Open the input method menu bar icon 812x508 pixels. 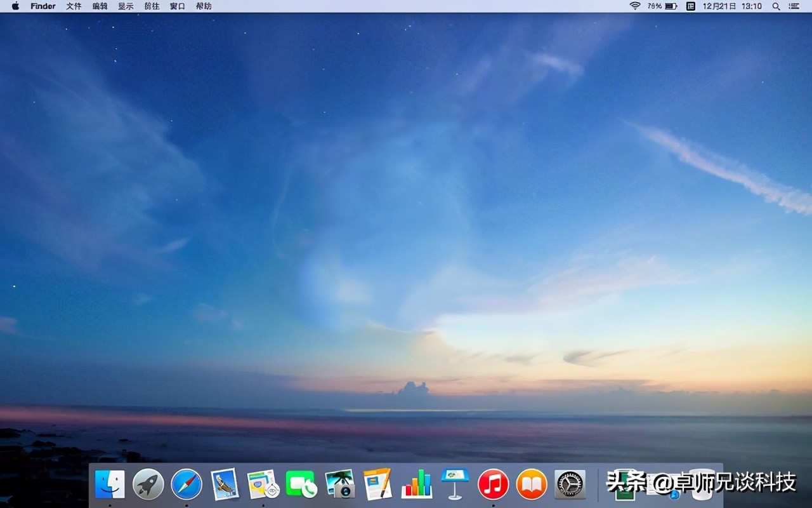click(691, 6)
